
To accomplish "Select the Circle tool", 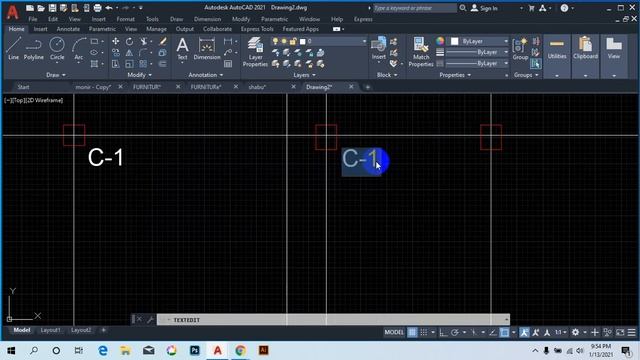I will [57, 49].
